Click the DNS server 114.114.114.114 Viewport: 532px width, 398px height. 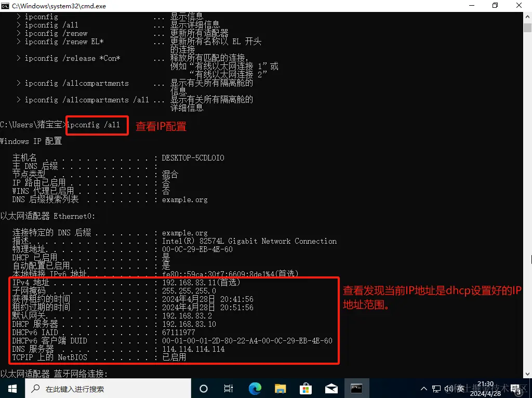coord(193,349)
